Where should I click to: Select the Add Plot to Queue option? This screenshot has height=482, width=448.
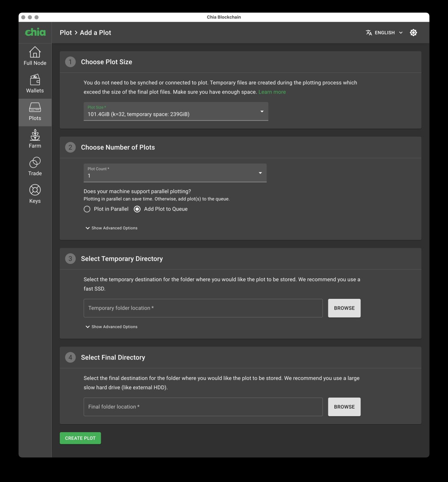[x=137, y=209]
